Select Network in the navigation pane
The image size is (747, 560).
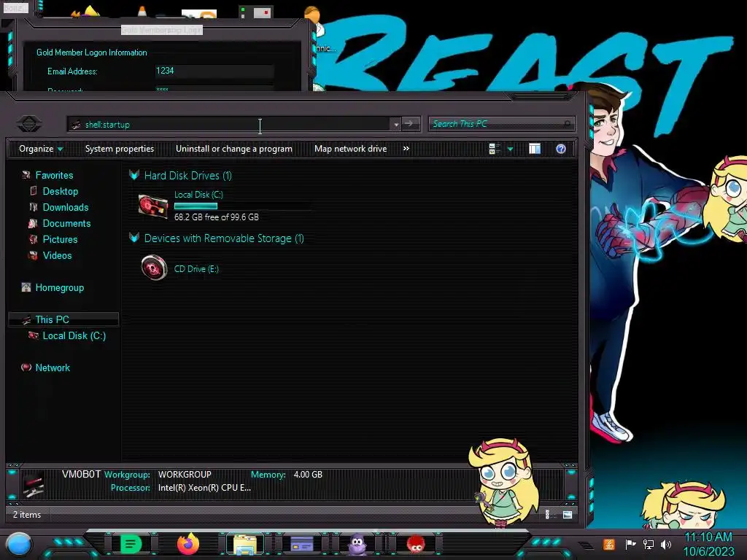click(x=53, y=367)
